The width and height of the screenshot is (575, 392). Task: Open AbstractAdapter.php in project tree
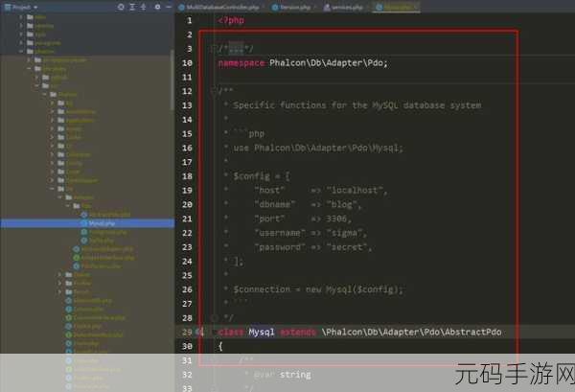[x=103, y=249]
